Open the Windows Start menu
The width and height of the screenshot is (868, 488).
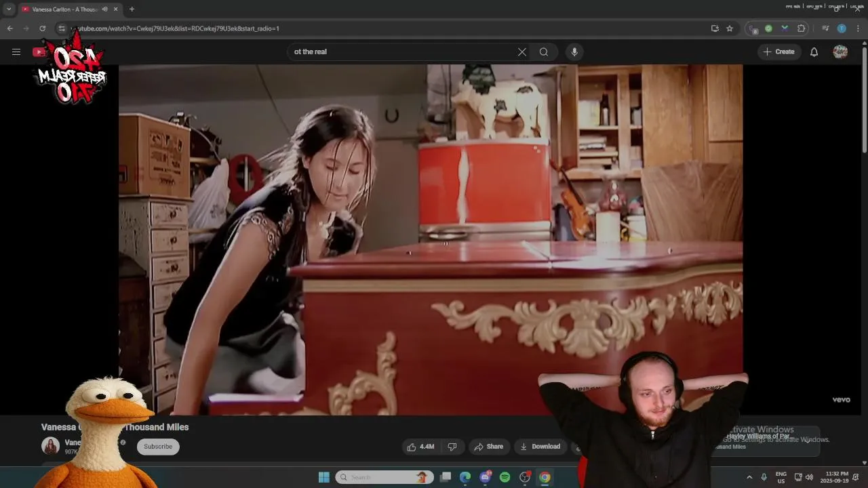coord(324,477)
